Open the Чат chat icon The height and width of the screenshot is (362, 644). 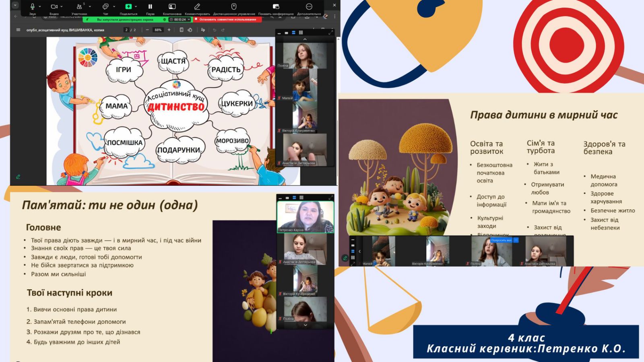coord(105,6)
